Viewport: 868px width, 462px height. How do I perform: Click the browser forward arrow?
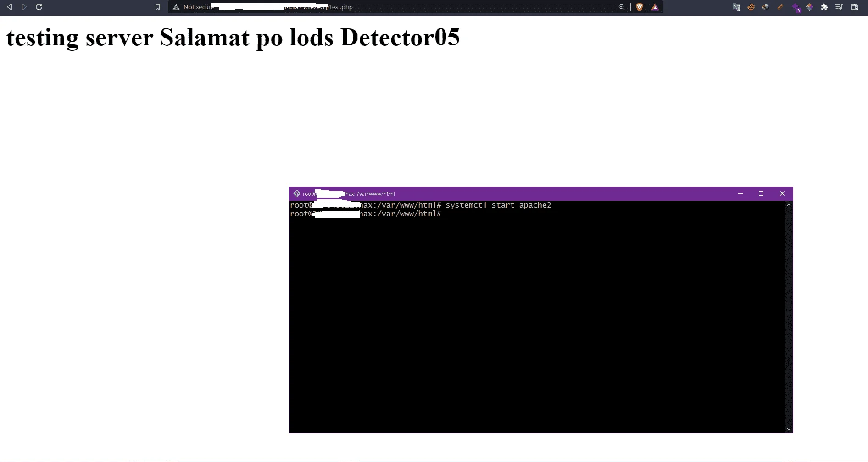point(24,7)
